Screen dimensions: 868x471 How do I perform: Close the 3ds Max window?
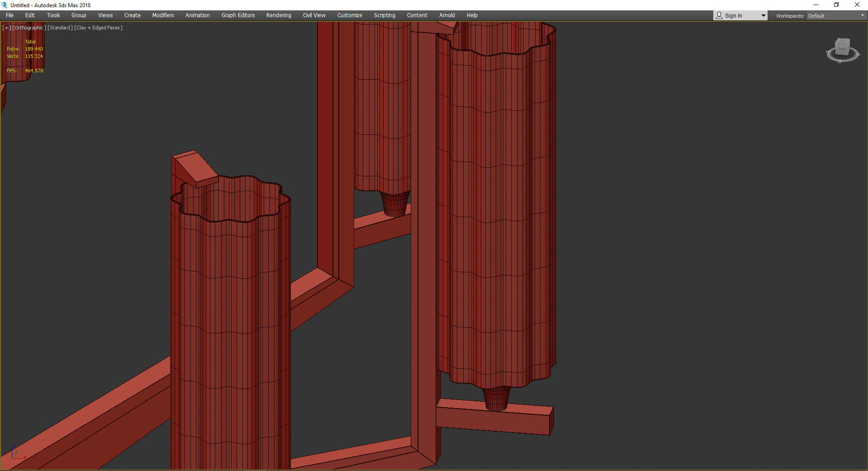pyautogui.click(x=857, y=5)
